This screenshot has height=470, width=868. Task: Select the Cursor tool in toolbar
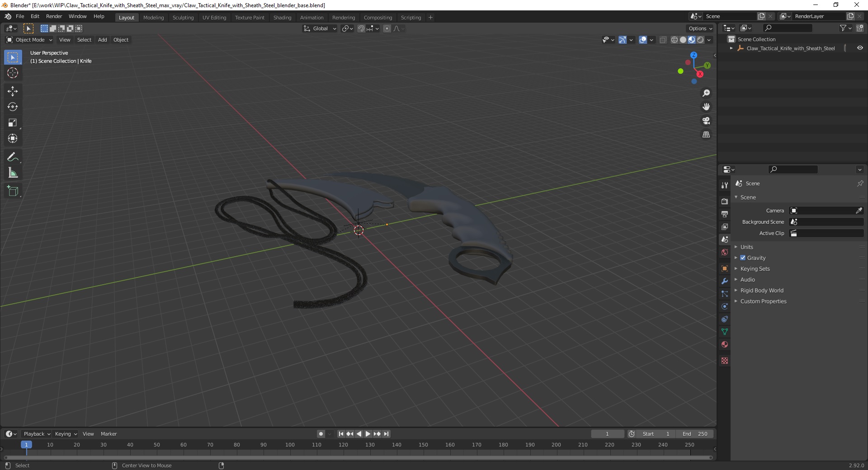tap(13, 73)
